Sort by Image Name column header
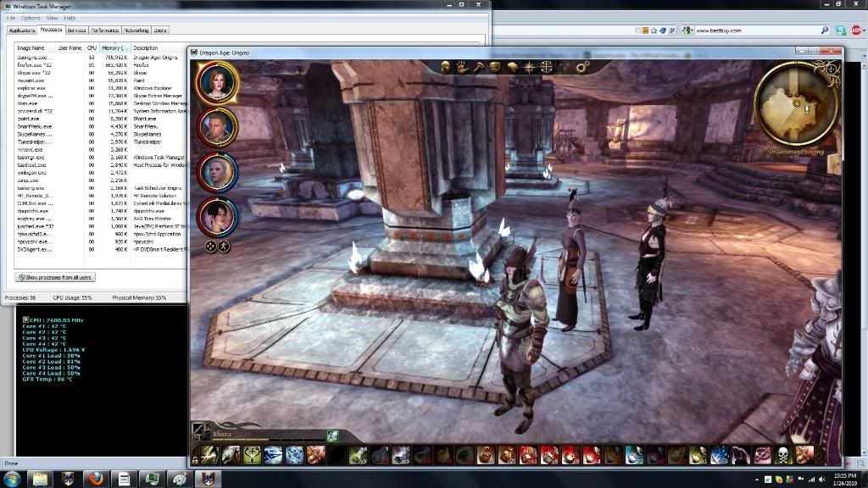This screenshot has height=488, width=868. (31, 48)
